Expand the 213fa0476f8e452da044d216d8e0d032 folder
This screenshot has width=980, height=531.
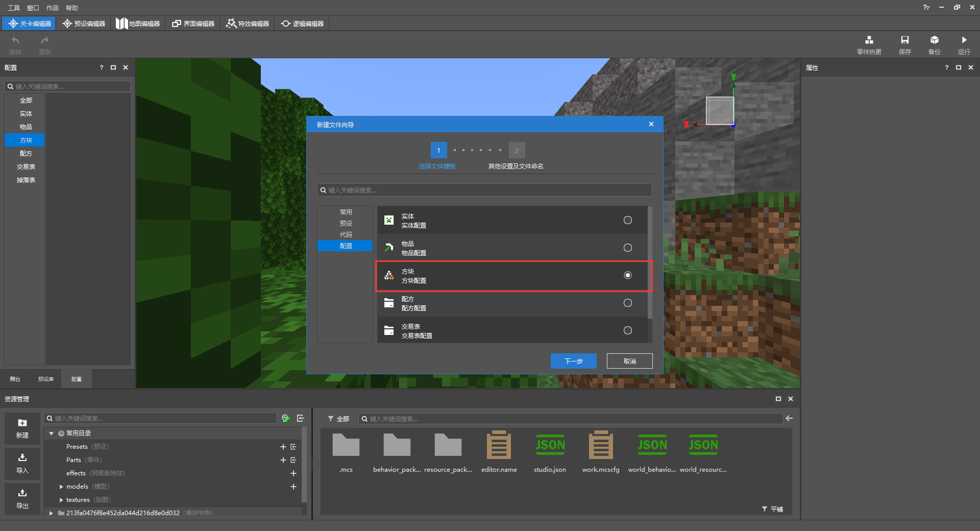pos(51,513)
